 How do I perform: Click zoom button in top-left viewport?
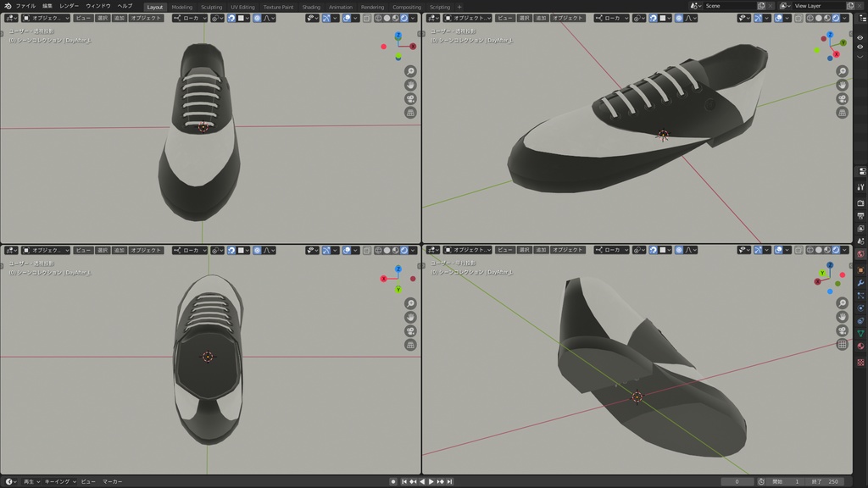[x=410, y=71]
